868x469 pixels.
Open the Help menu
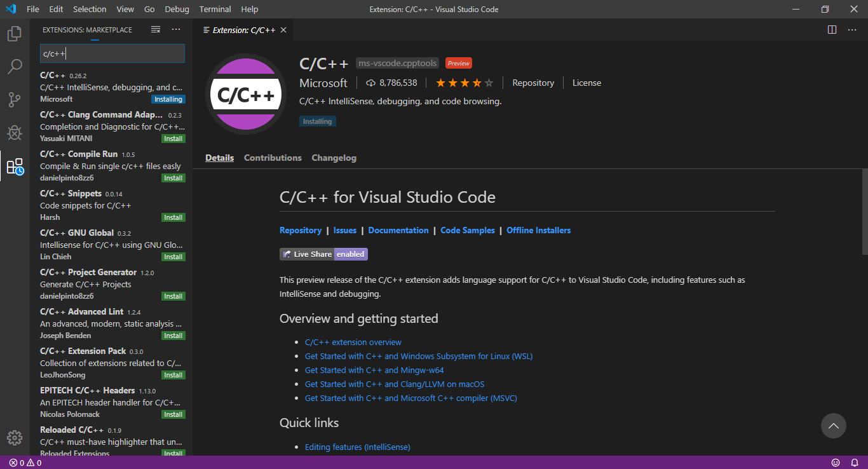(x=250, y=9)
